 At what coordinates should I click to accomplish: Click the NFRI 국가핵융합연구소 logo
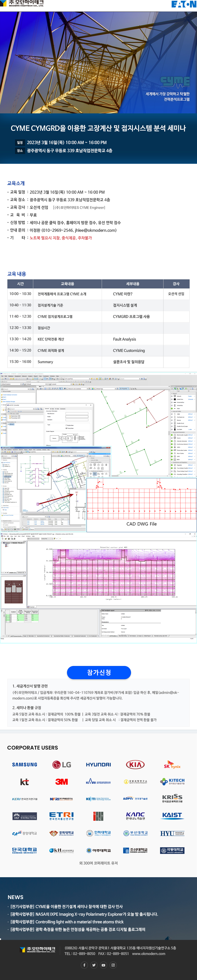(61, 799)
